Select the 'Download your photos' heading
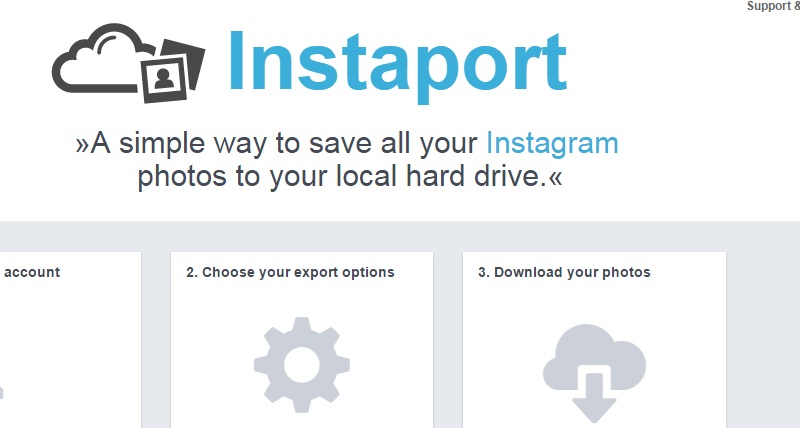Screen dimensions: 800x428 click(564, 272)
